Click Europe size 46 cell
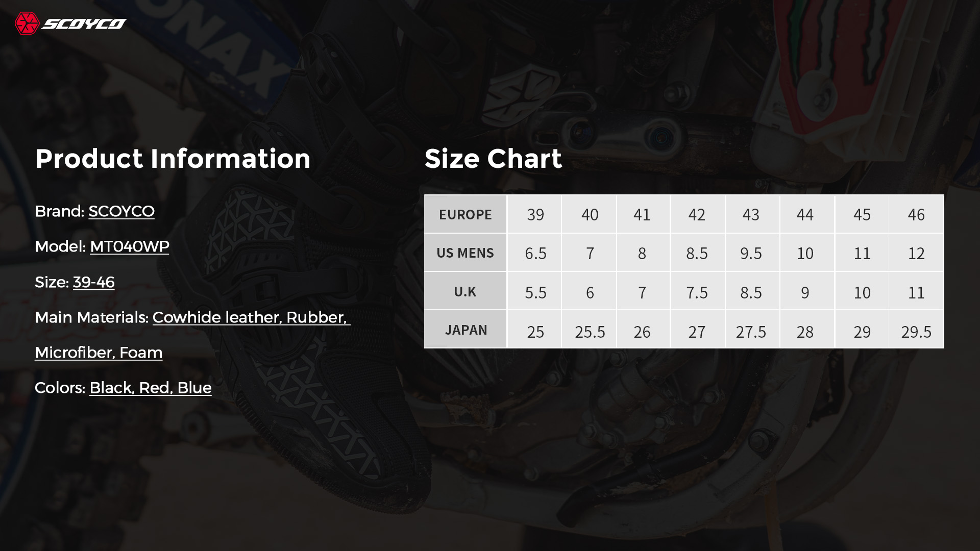The height and width of the screenshot is (551, 980). [x=916, y=214]
